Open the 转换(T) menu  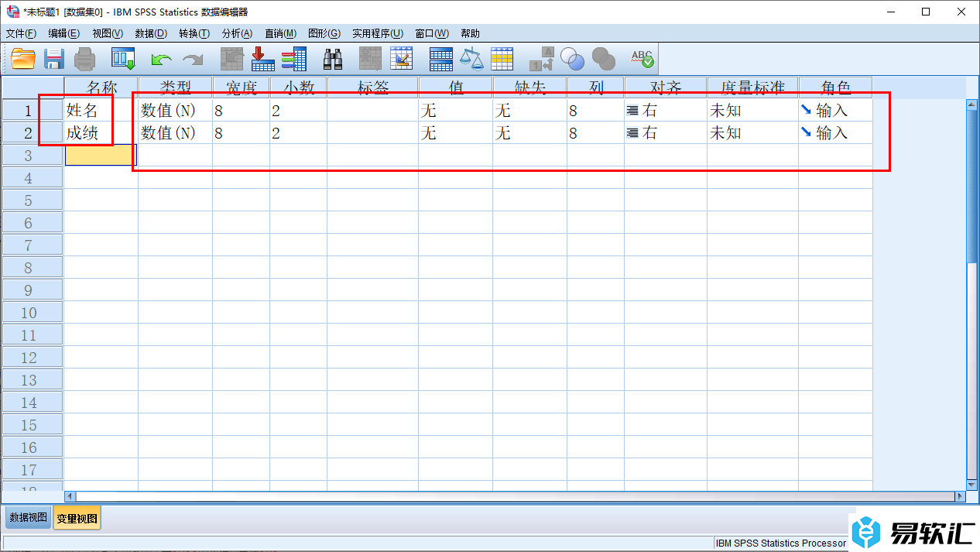(x=194, y=33)
